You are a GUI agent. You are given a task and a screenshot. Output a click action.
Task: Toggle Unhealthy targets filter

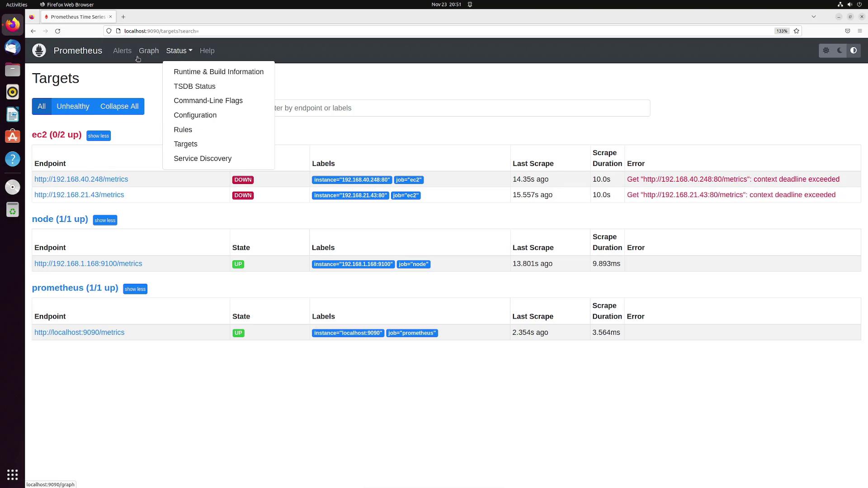pos(73,107)
